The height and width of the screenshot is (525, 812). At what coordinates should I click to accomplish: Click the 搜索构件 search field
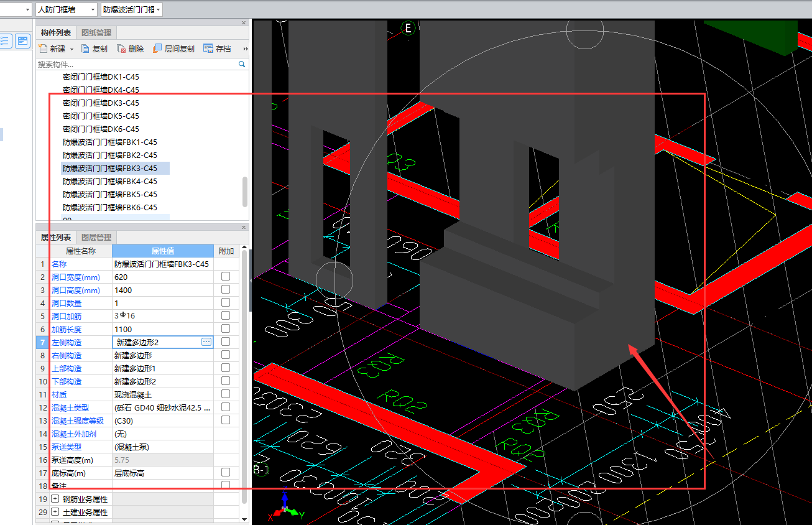click(x=137, y=64)
